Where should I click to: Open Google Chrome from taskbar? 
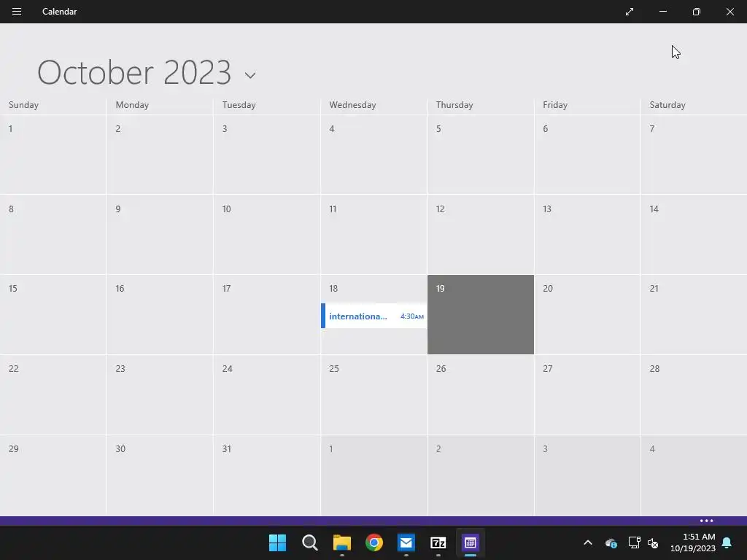coord(374,542)
